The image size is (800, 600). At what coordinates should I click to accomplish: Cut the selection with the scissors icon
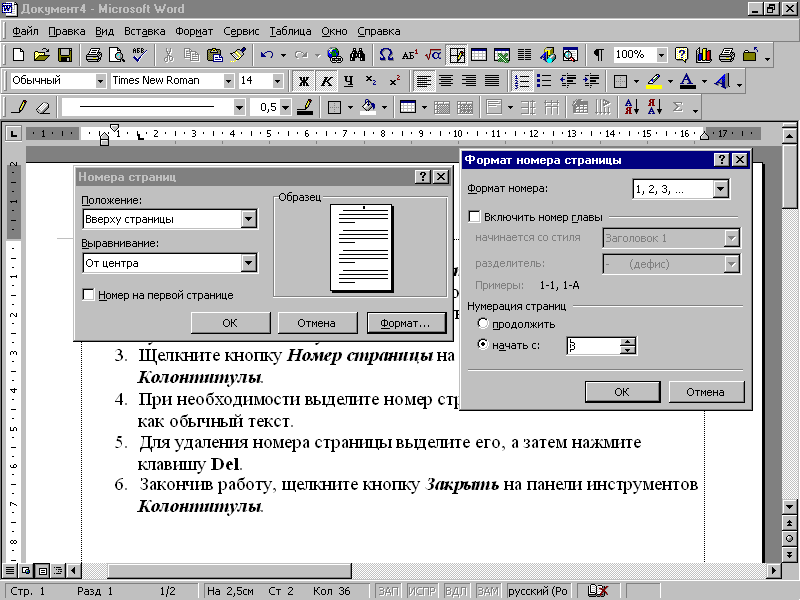[x=168, y=55]
